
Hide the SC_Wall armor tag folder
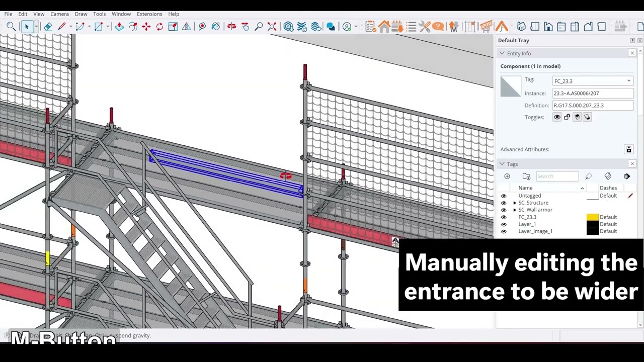point(504,210)
